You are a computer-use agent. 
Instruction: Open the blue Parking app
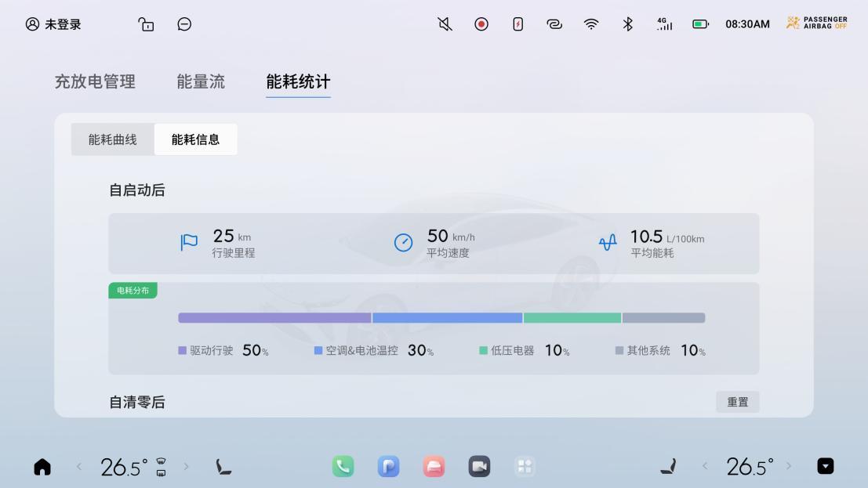click(388, 467)
